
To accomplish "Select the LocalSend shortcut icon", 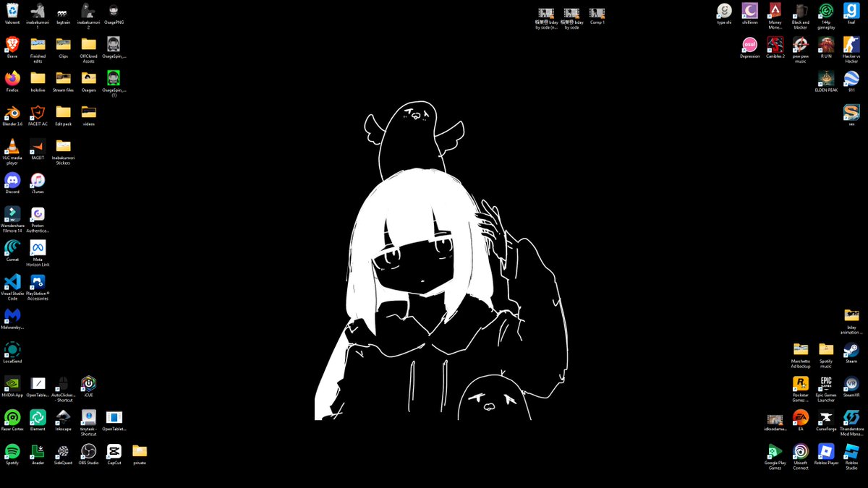I will tap(12, 349).
